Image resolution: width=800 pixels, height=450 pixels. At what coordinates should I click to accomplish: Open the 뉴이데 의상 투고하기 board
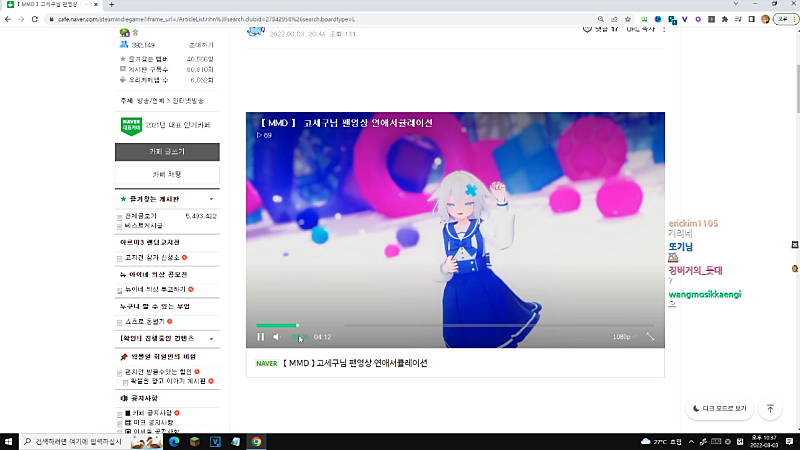coord(155,289)
